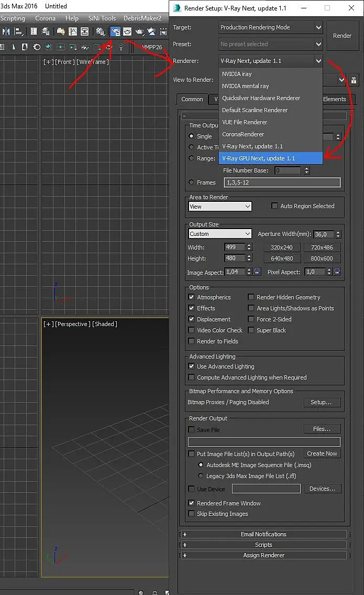The width and height of the screenshot is (364, 595).
Task: Click the Files... button
Action: 322,429
